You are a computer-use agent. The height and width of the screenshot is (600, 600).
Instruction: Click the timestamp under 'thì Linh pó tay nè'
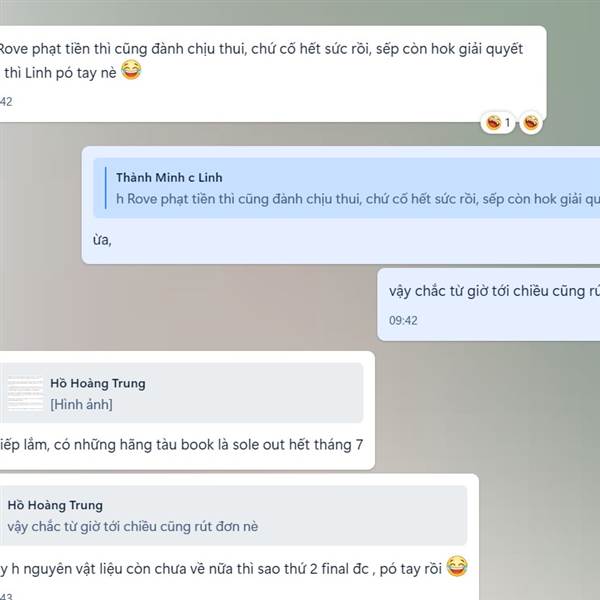click(x=6, y=102)
